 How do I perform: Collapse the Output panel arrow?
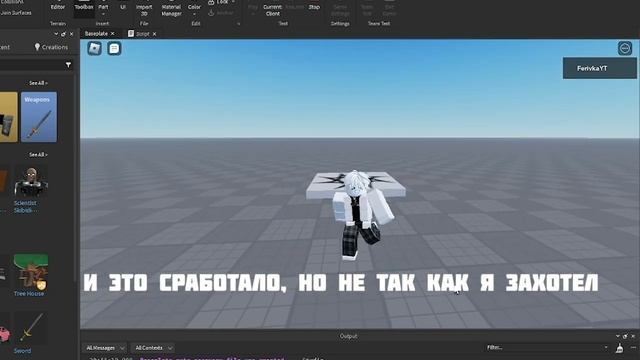(617, 336)
